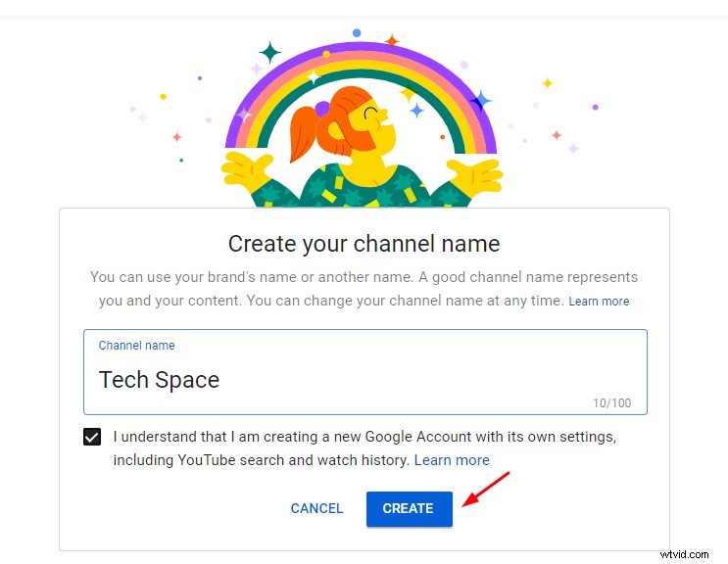Click the red arrow pointing at CREATE
Viewport: 728px width, 564px height.
[x=486, y=489]
